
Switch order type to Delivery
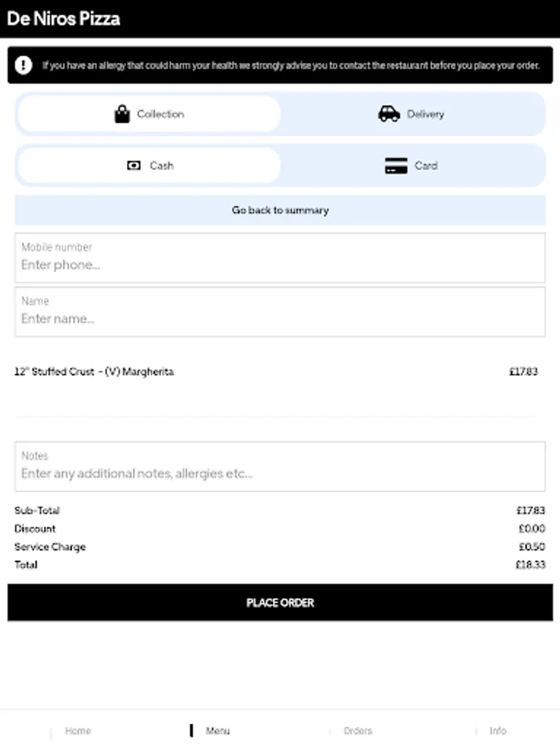click(412, 114)
